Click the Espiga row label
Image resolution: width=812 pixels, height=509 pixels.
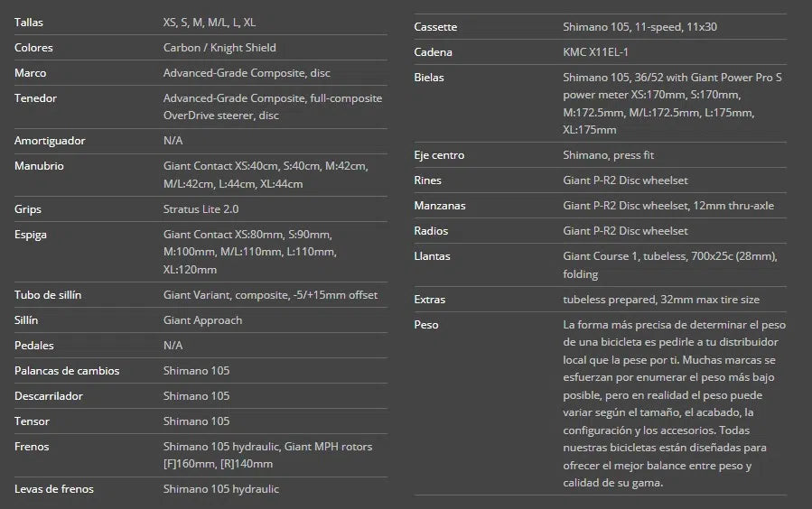tap(31, 235)
